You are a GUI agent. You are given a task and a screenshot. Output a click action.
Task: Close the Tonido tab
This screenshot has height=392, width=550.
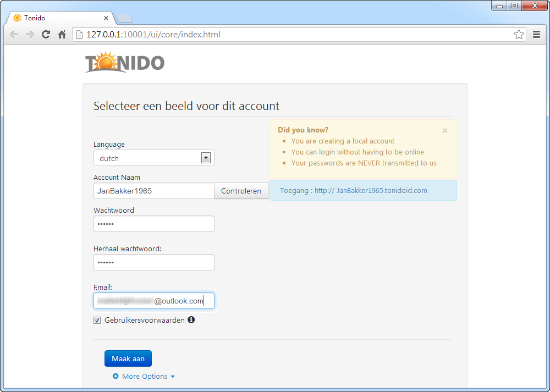pyautogui.click(x=106, y=18)
